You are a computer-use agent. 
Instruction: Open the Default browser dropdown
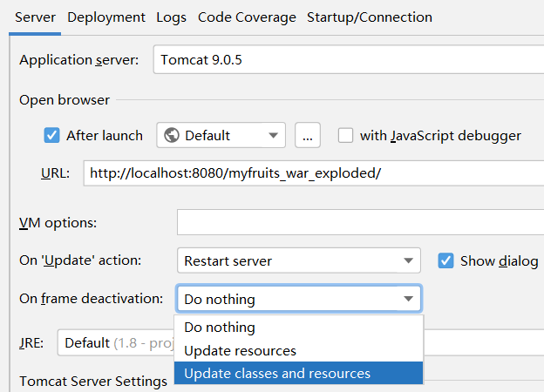click(x=221, y=135)
